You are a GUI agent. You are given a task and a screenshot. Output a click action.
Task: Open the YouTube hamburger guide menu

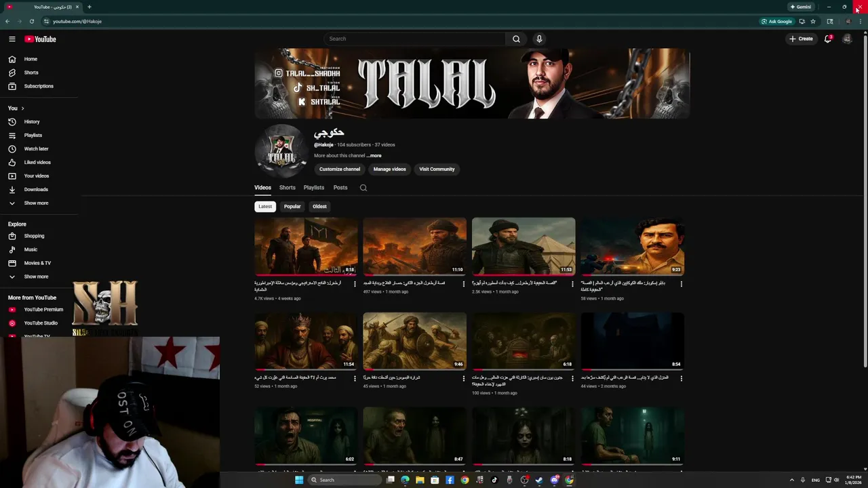pyautogui.click(x=12, y=39)
